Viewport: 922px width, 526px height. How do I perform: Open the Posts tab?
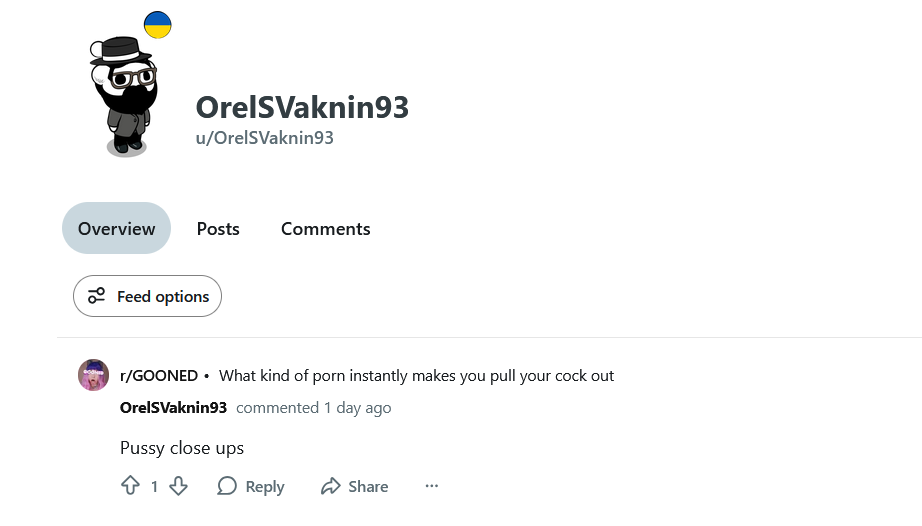coord(218,229)
